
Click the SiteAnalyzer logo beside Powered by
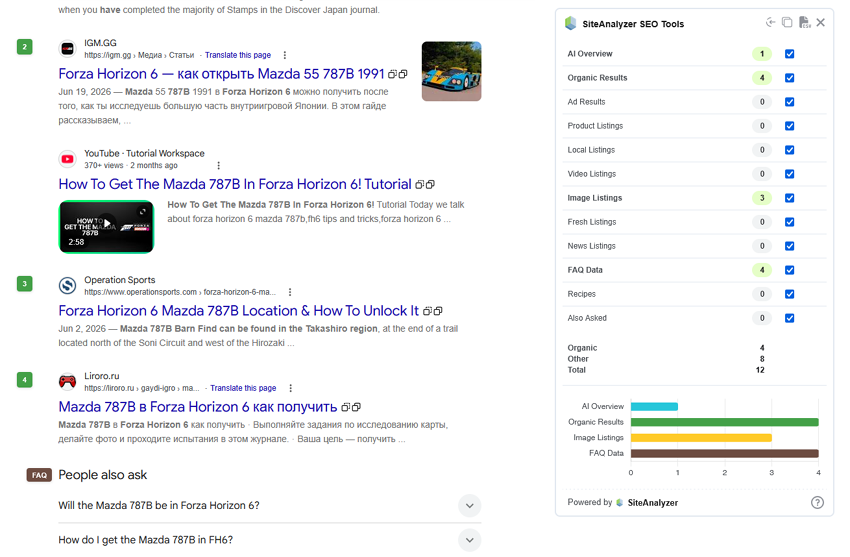tap(620, 503)
